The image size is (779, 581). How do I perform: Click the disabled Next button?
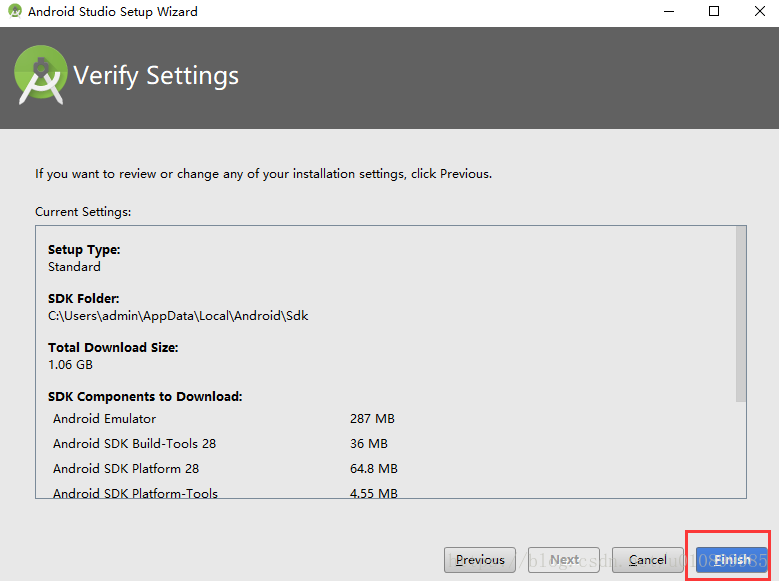(564, 560)
